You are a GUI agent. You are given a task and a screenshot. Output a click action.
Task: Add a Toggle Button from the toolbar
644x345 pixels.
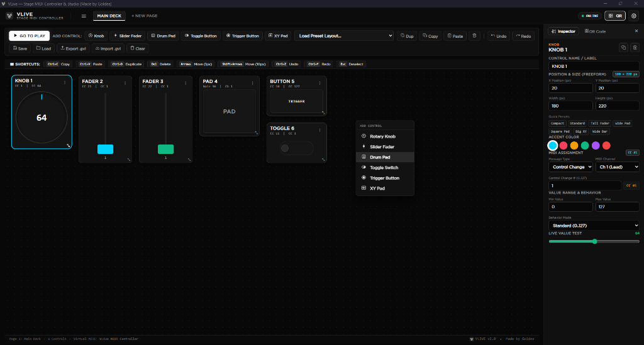point(201,36)
